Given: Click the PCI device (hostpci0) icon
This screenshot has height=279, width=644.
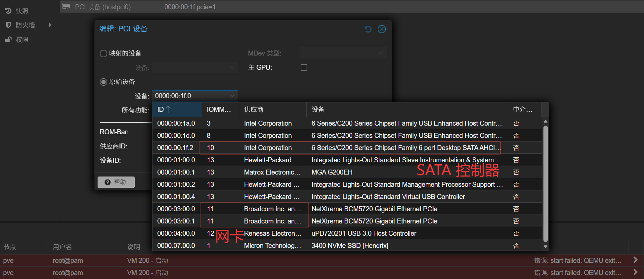Looking at the screenshot, I should click(66, 7).
